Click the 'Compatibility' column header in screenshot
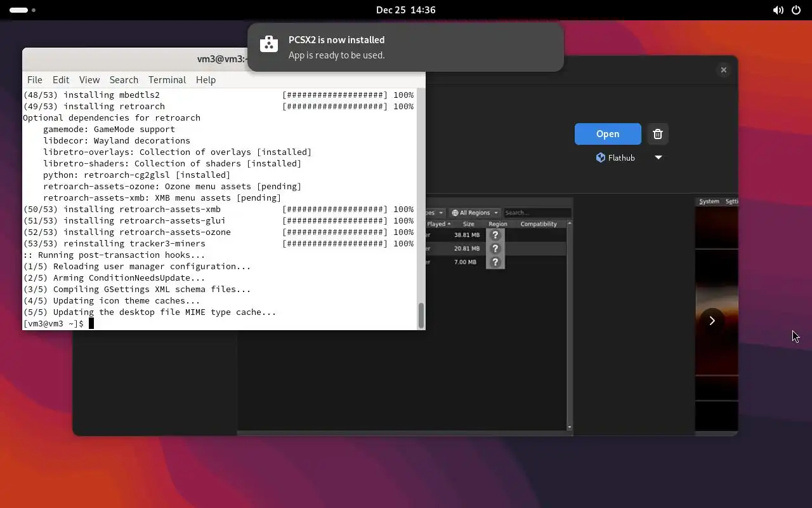 tap(539, 224)
